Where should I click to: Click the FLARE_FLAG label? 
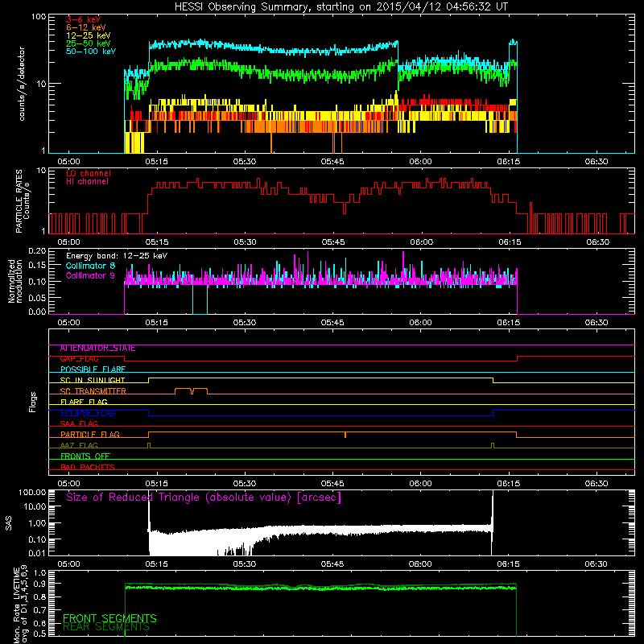[84, 402]
